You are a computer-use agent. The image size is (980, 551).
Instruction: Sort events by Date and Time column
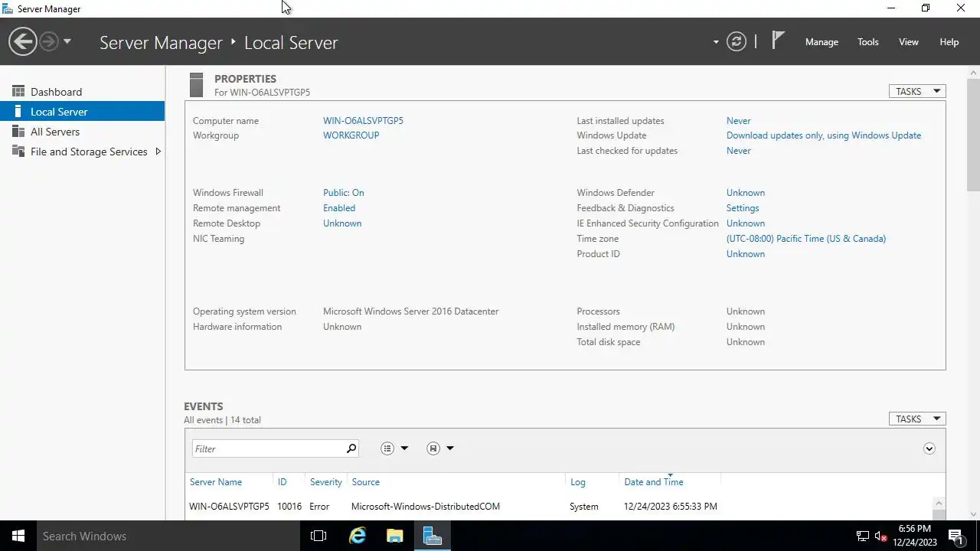[x=654, y=482]
